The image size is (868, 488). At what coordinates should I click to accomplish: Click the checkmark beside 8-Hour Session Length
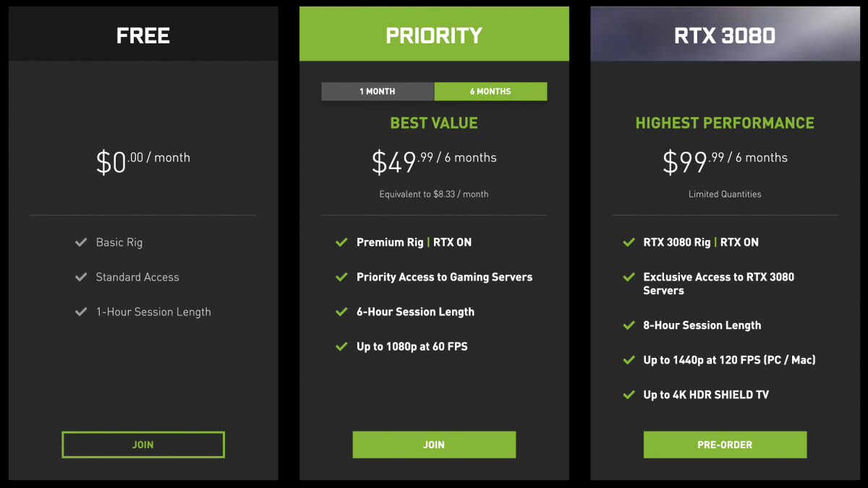[629, 325]
